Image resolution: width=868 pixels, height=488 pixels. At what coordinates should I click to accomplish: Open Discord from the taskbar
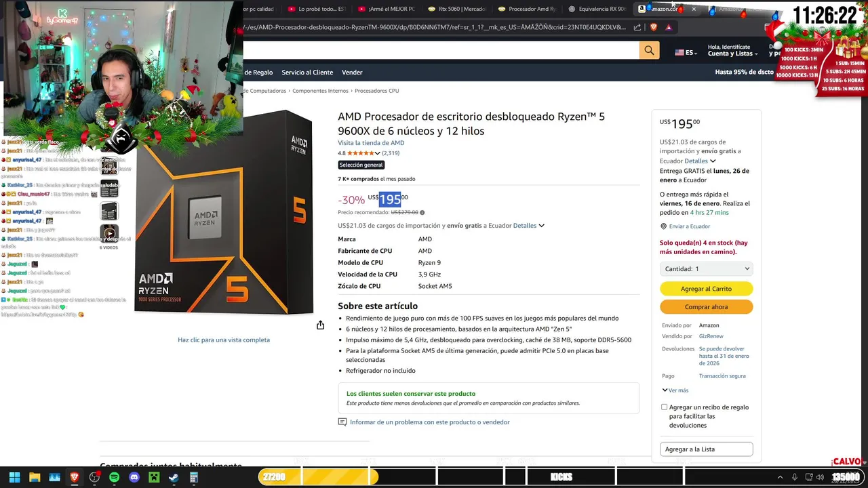click(x=134, y=477)
